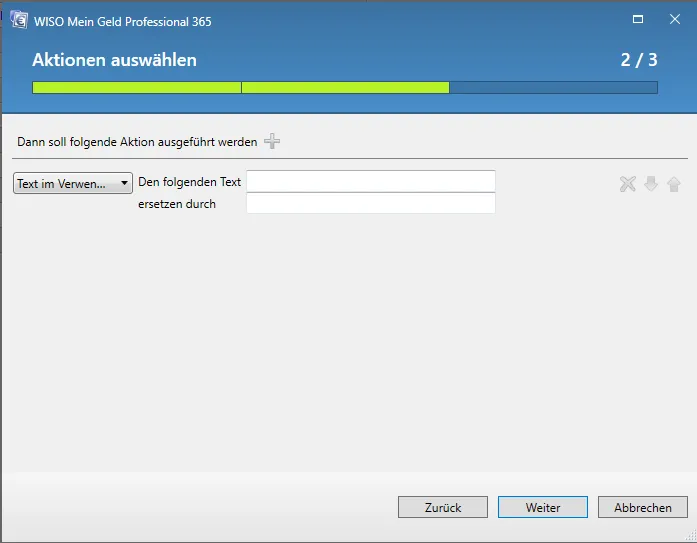The height and width of the screenshot is (543, 697).
Task: Open the 'Text im Verwen...' action dropdown
Action: click(x=73, y=183)
